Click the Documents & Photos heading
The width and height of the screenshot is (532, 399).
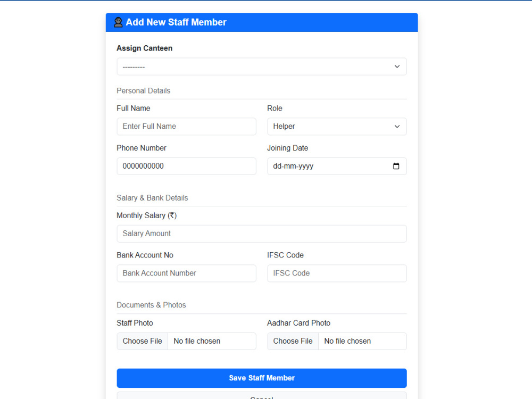tap(151, 305)
